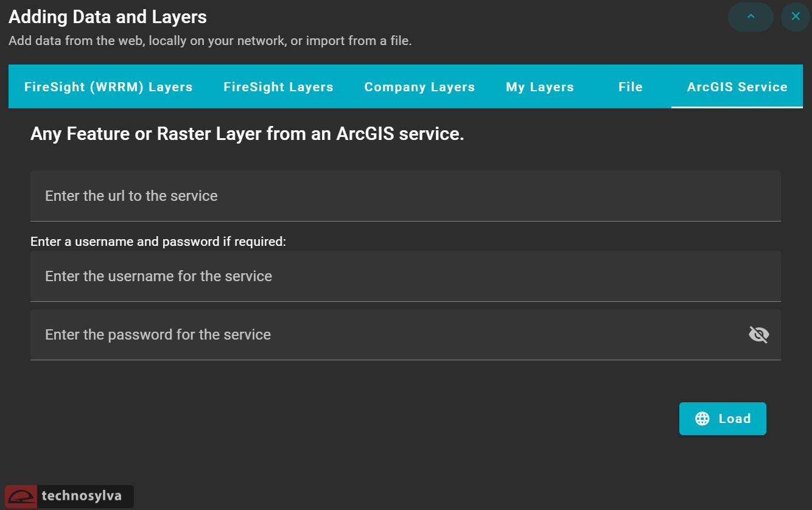Click the 'username and password if required' label
812x510 pixels.
click(x=158, y=242)
